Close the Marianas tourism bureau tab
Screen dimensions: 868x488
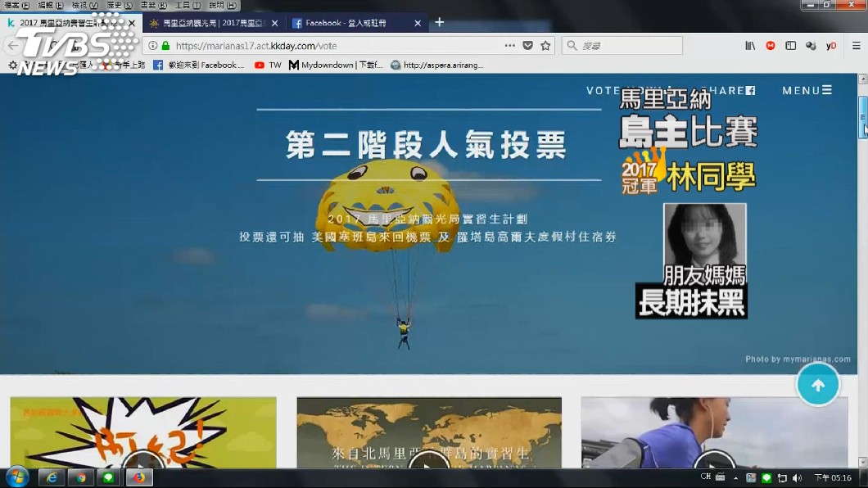tap(274, 23)
